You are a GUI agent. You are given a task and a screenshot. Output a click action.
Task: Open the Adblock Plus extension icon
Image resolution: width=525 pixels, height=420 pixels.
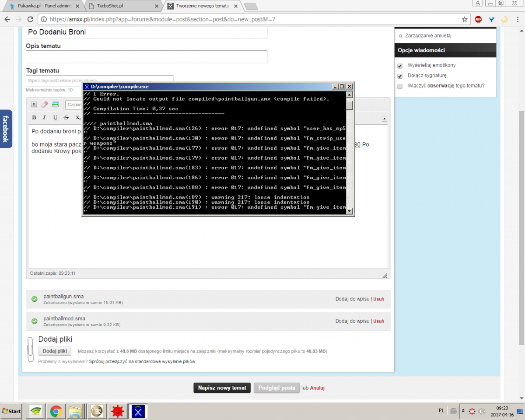coord(478,19)
